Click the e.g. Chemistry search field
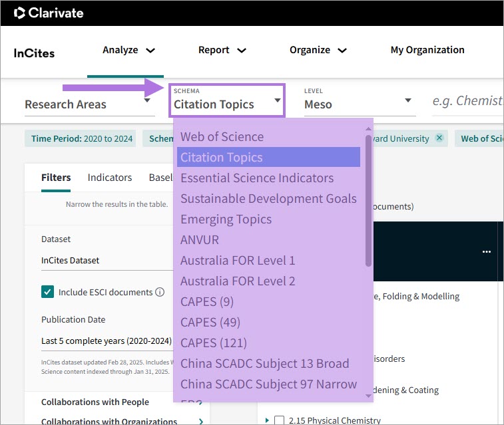Image resolution: width=504 pixels, height=425 pixels. pyautogui.click(x=467, y=101)
